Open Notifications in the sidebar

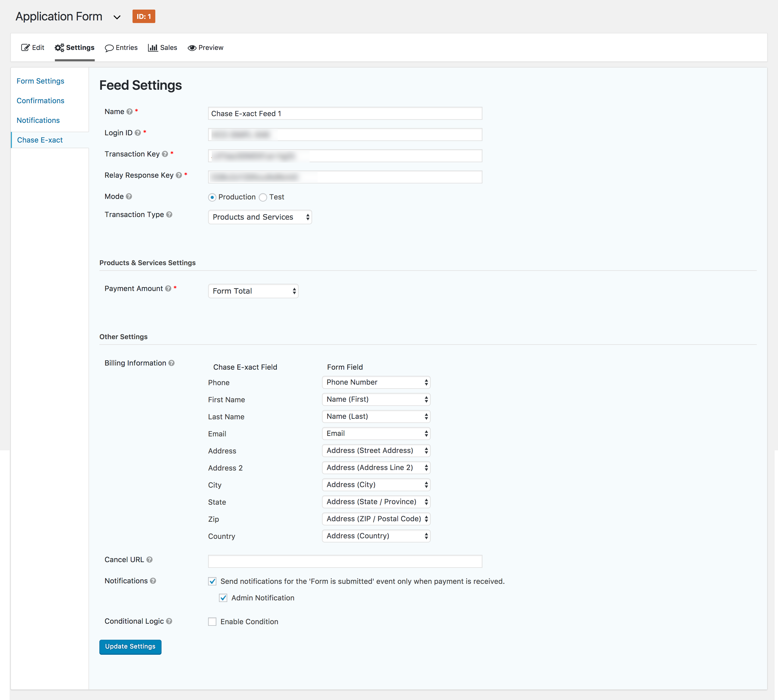(38, 120)
